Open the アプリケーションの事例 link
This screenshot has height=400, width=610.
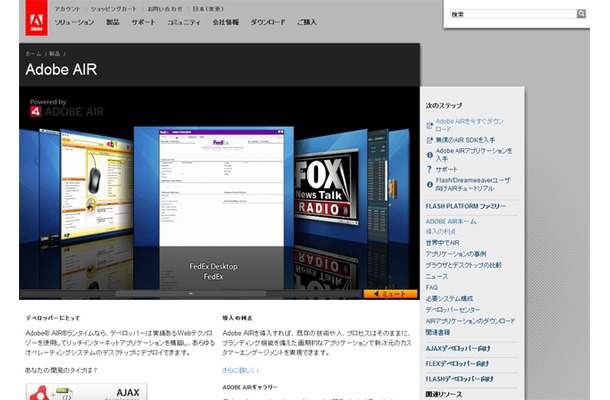tap(456, 254)
